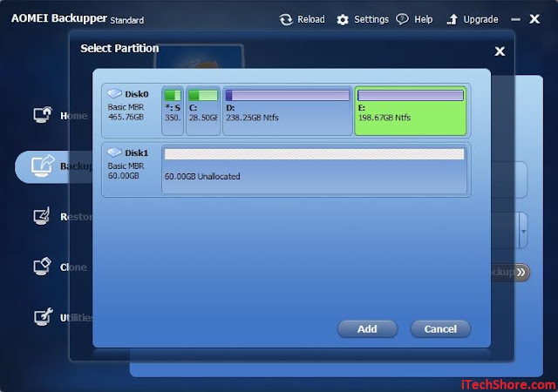Click the Start Backup arrows button behind dialog
The image size is (558, 392).
pos(521,273)
